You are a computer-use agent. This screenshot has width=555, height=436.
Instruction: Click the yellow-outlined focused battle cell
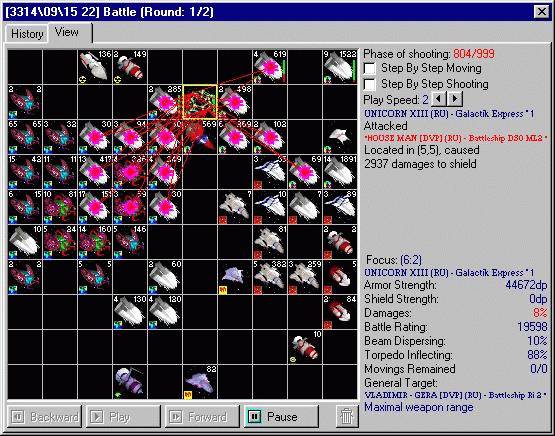click(x=200, y=102)
